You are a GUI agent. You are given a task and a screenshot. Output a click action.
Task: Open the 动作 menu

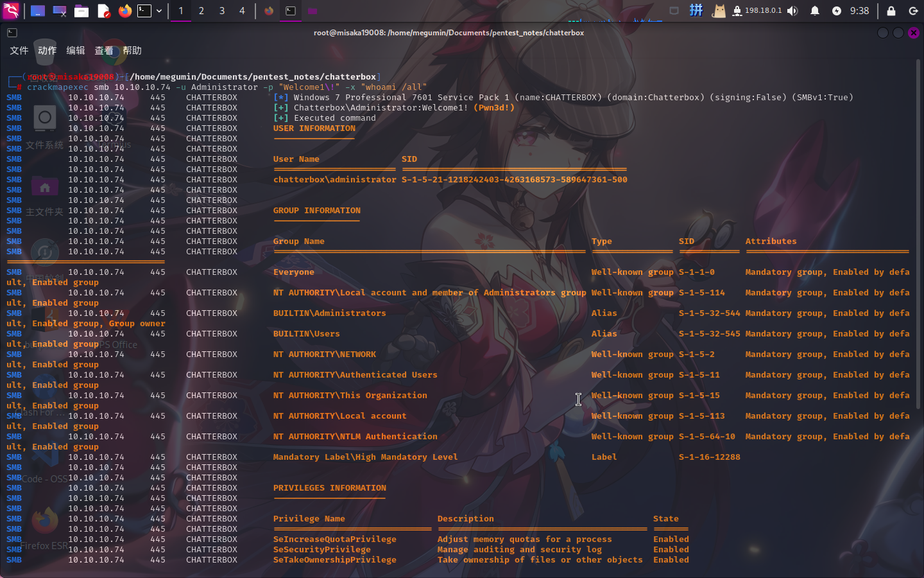pyautogui.click(x=47, y=51)
